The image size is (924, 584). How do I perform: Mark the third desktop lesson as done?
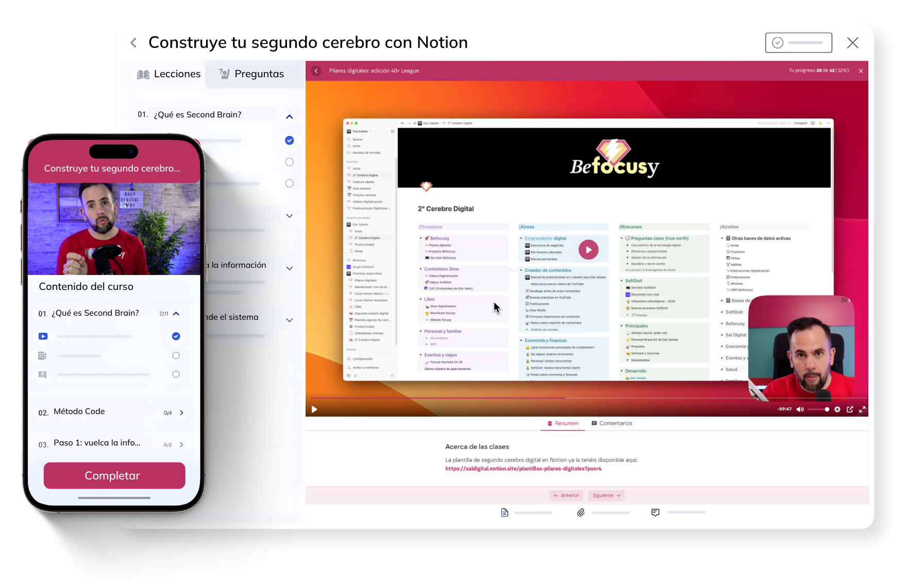point(290,183)
